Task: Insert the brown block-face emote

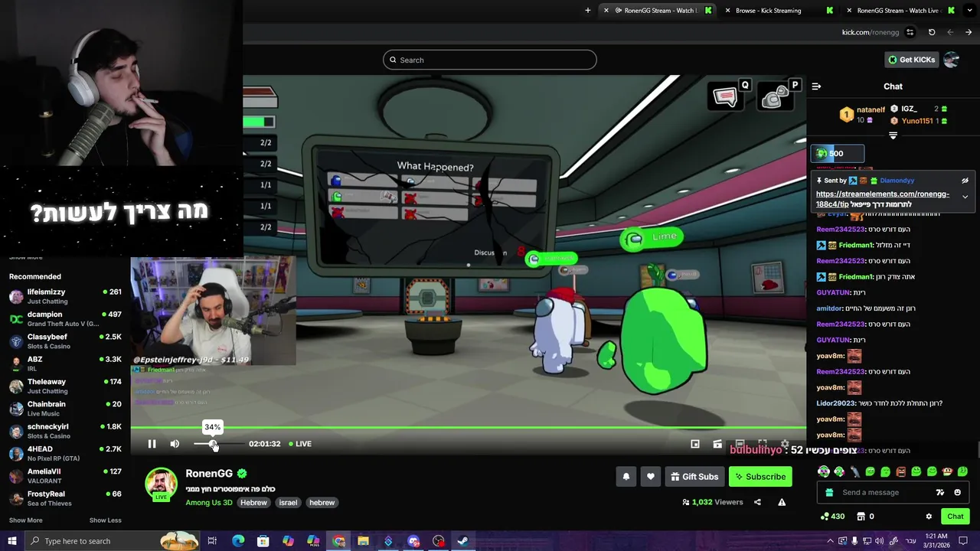Action: tap(901, 471)
